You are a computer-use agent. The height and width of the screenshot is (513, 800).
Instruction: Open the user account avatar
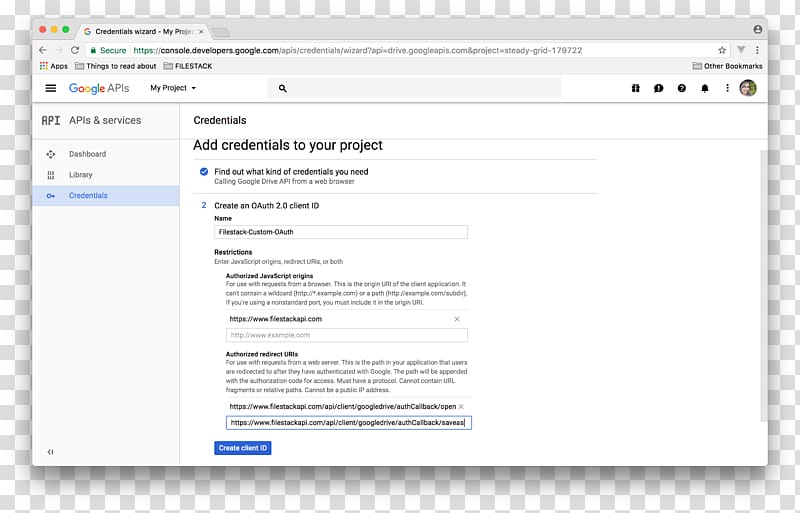[748, 88]
